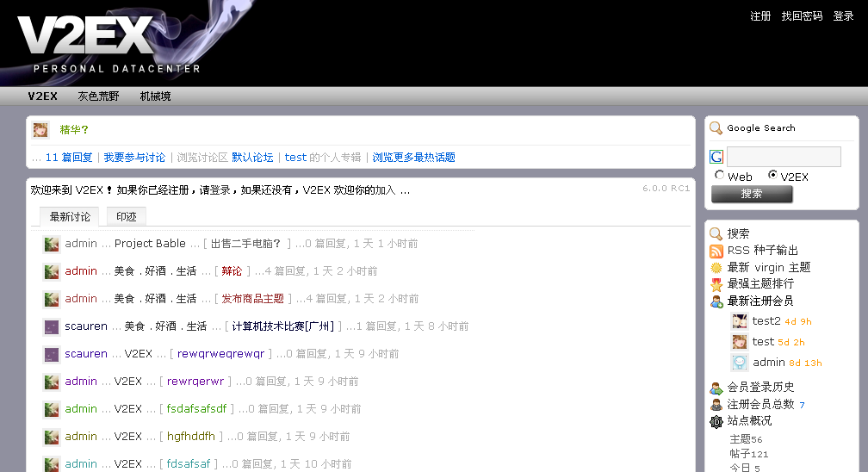868x472 pixels.
Task: Click test2 member avatar
Action: [740, 321]
